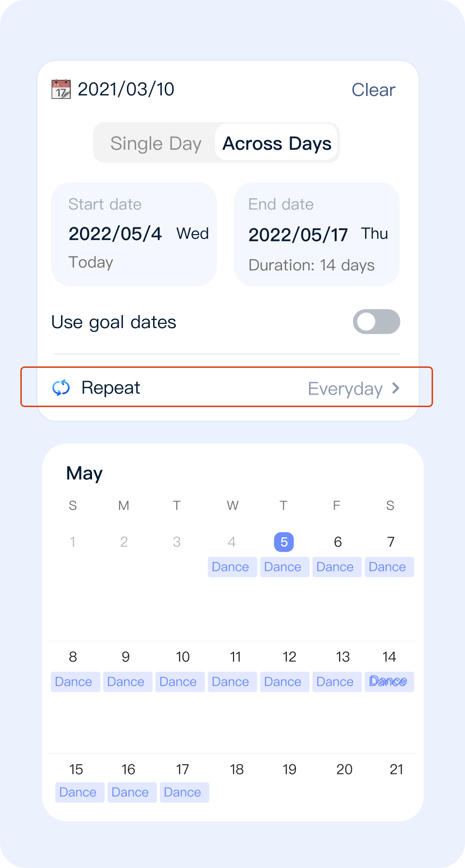Image resolution: width=465 pixels, height=868 pixels.
Task: Open the Everyday repeat frequency setting
Action: 345,389
